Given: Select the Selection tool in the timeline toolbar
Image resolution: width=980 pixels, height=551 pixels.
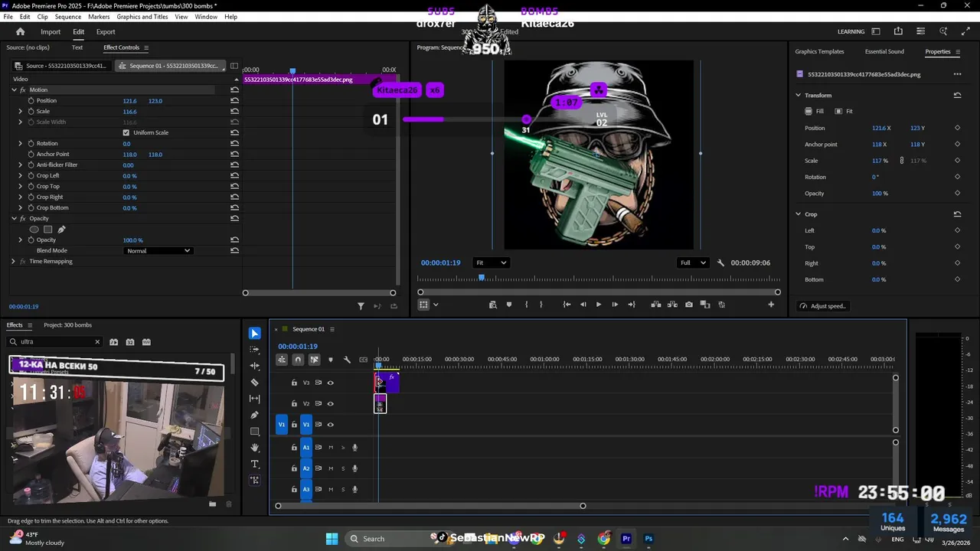Looking at the screenshot, I should pos(255,334).
